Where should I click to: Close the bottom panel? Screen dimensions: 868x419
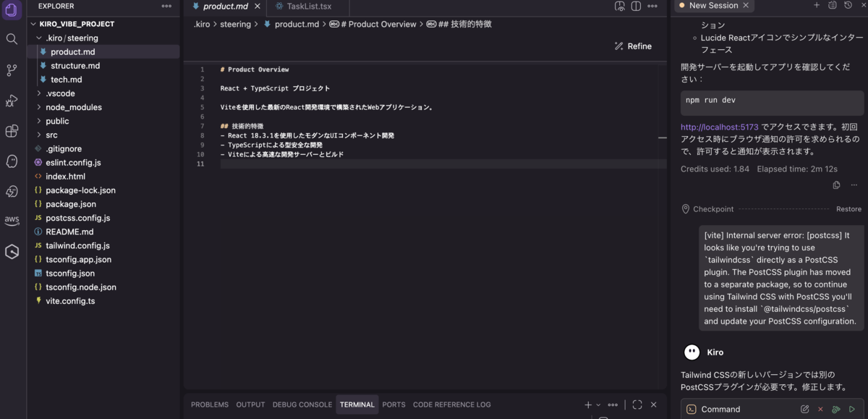tap(654, 405)
